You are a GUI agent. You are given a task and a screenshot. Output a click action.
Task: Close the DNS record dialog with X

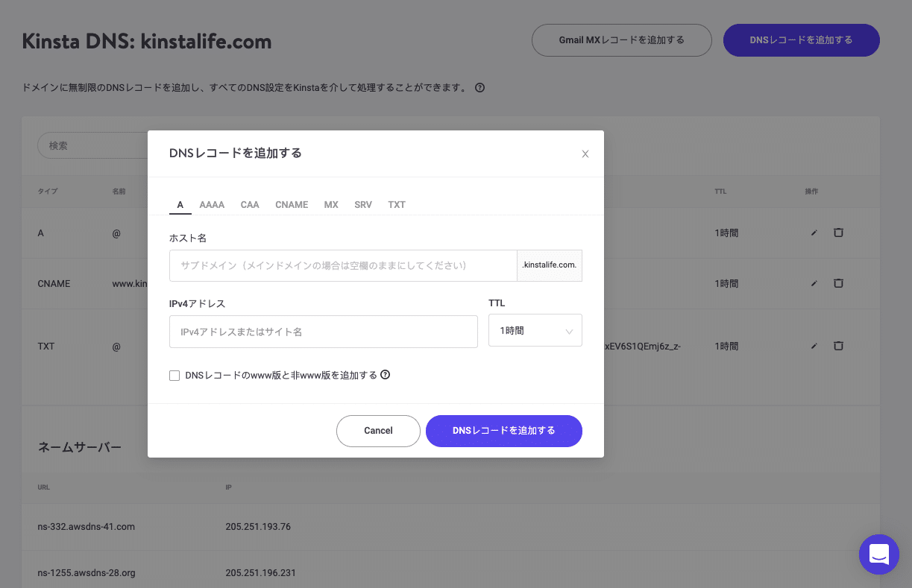tap(585, 154)
